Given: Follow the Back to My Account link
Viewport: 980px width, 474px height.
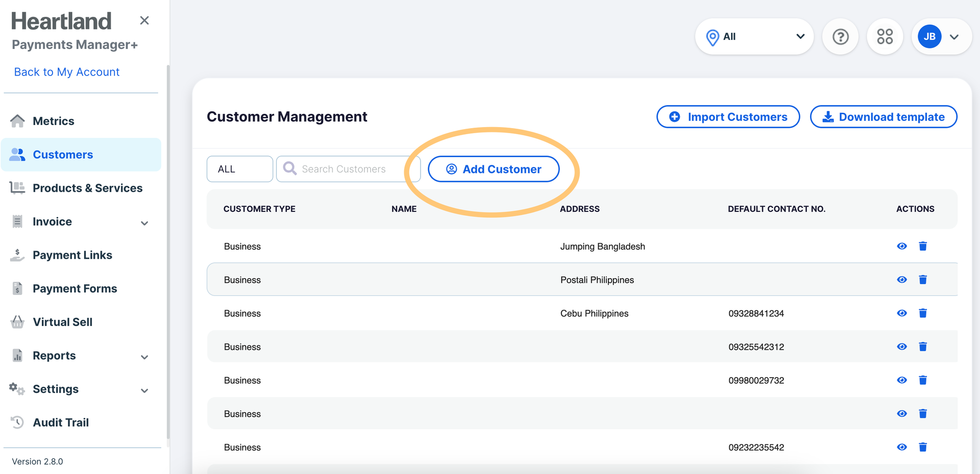Looking at the screenshot, I should pyautogui.click(x=67, y=72).
